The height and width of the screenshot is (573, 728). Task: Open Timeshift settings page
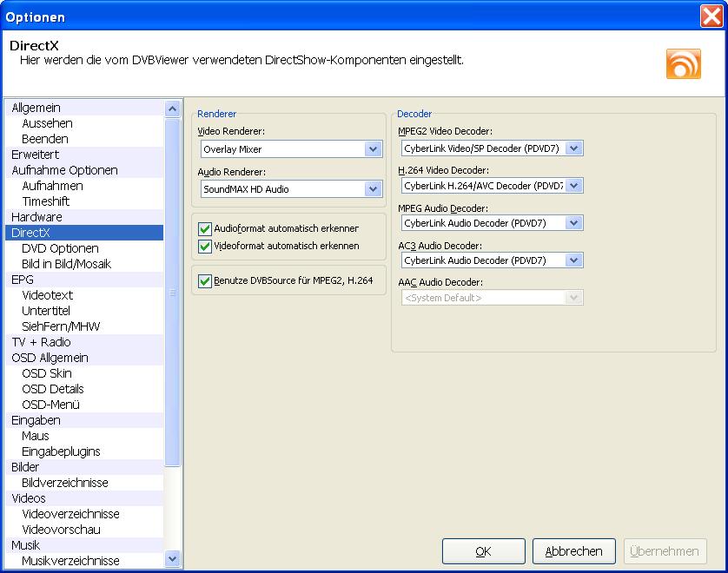point(46,201)
